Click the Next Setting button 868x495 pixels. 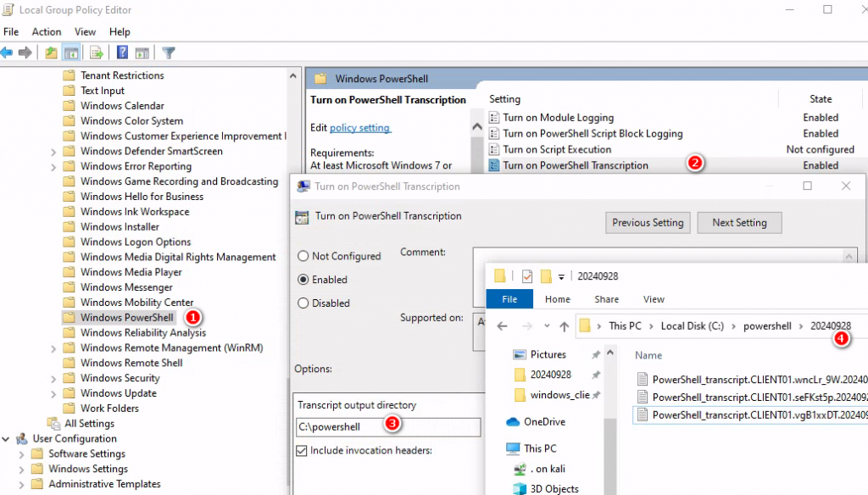pyautogui.click(x=739, y=223)
